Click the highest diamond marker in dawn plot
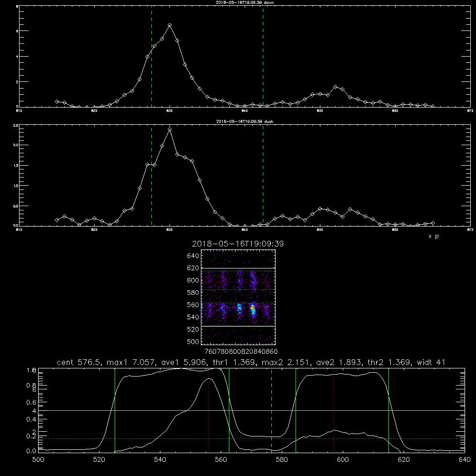 [x=170, y=25]
